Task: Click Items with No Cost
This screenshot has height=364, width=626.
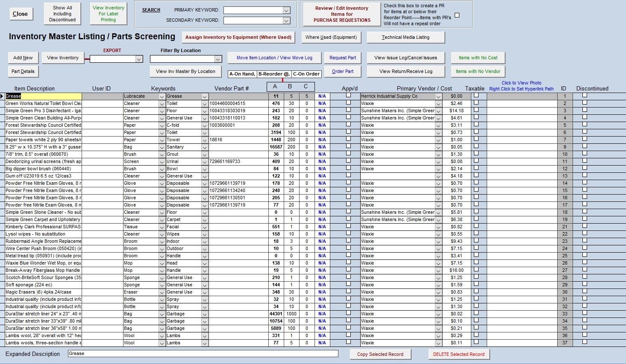Action: tap(477, 58)
